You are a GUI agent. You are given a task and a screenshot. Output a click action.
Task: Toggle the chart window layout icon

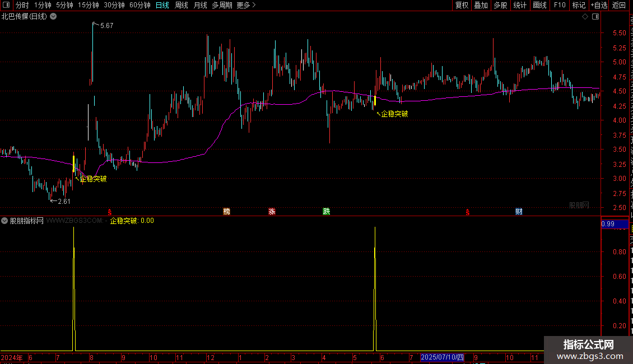point(595,17)
